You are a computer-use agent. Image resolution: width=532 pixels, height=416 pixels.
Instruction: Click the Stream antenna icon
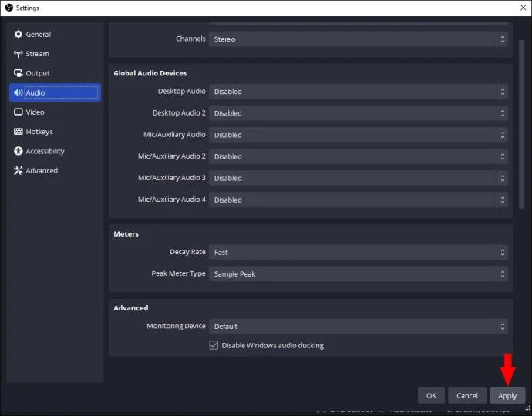point(19,54)
